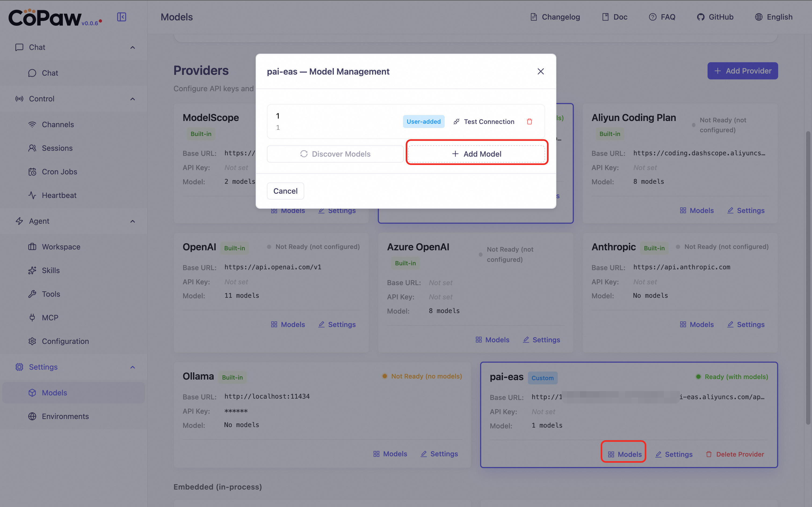Collapse the Control section chevron
The height and width of the screenshot is (507, 812).
click(x=133, y=99)
